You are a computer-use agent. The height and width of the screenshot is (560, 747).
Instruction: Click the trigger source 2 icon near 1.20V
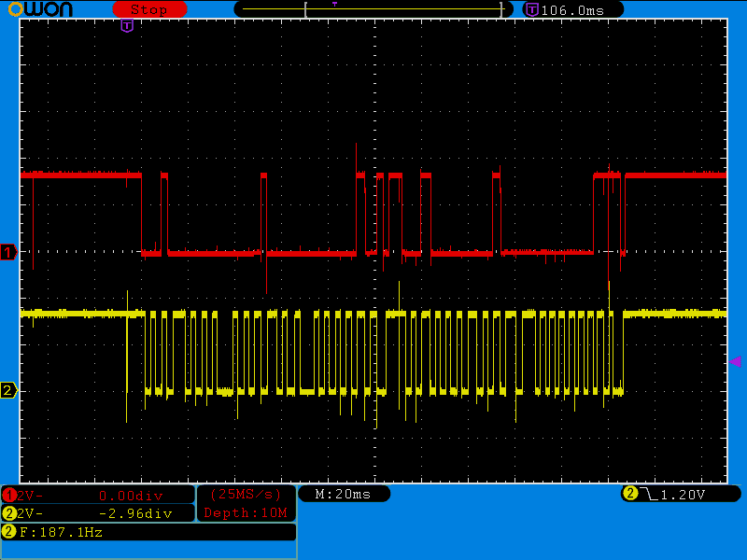pyautogui.click(x=630, y=494)
